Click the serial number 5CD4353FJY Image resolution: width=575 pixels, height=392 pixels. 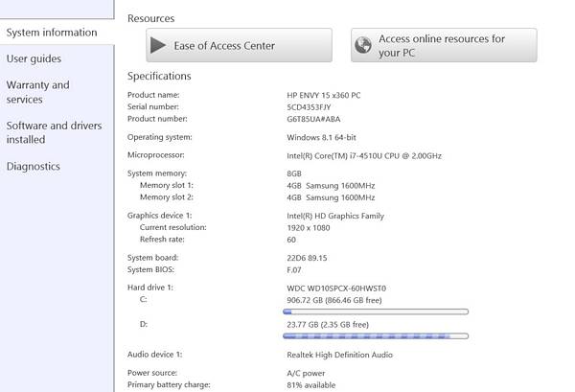point(309,106)
